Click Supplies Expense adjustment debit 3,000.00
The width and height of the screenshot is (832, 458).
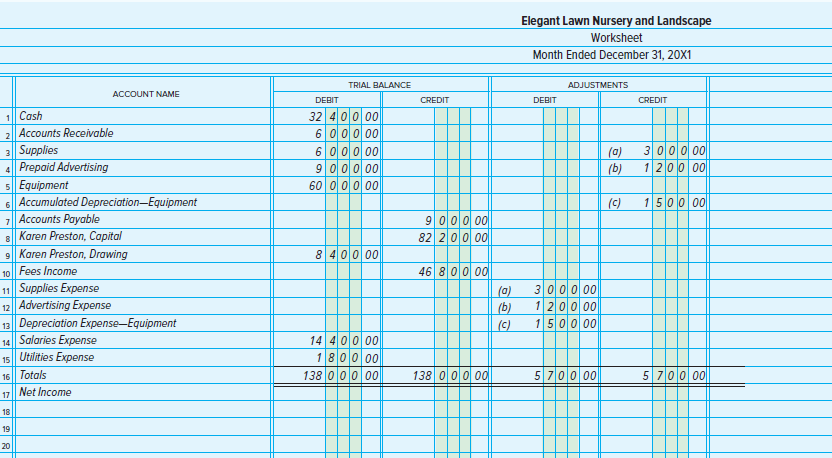tap(566, 289)
